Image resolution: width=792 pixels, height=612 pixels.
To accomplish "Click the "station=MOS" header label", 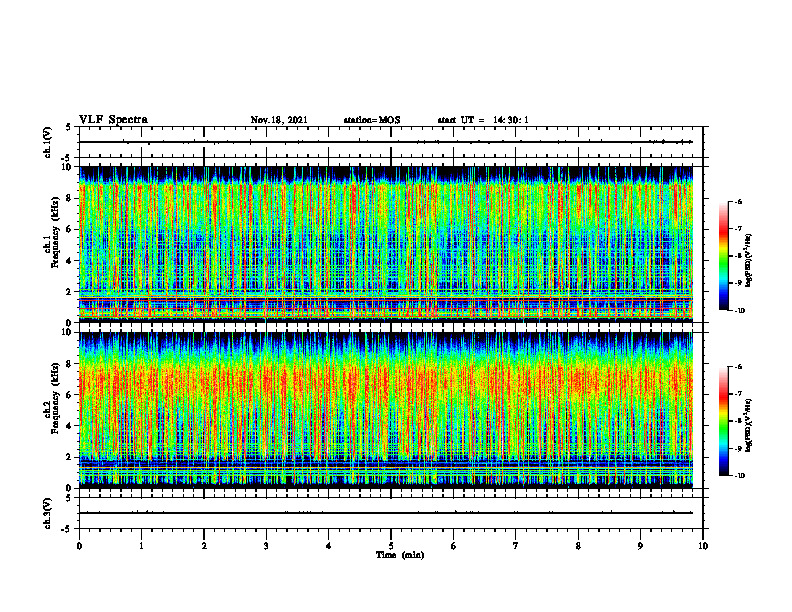I will click(x=372, y=120).
